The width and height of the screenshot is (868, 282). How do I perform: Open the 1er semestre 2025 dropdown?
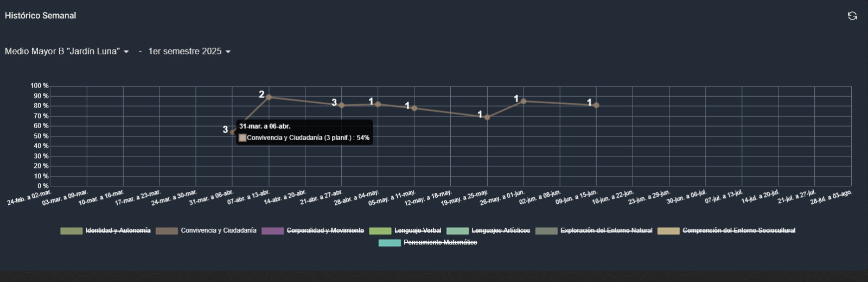click(x=189, y=52)
